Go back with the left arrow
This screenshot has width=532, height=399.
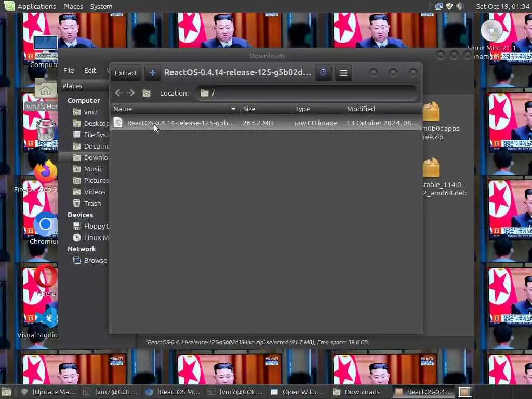click(x=119, y=93)
